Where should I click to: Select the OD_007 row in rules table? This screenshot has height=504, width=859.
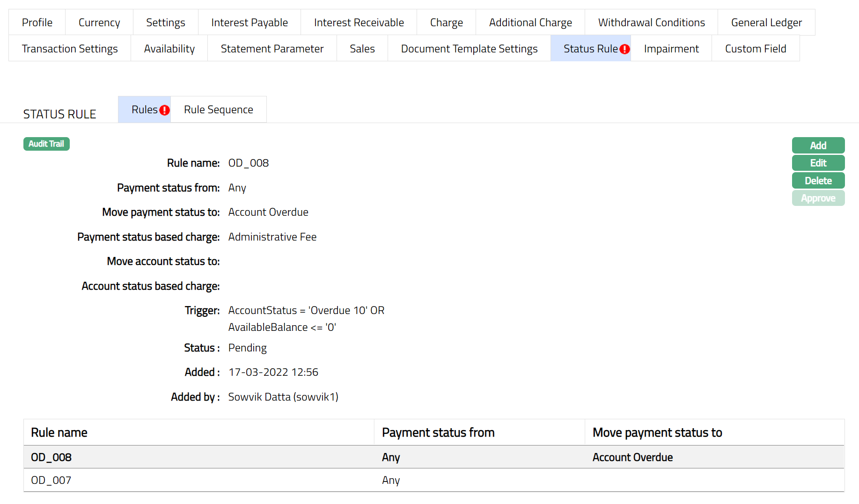[x=51, y=480]
